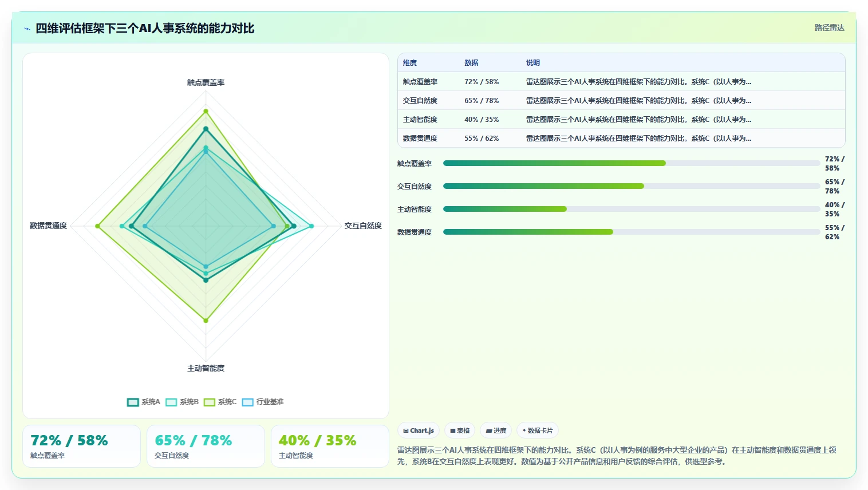Click the 数据贯通度 progress bar
The image size is (868, 490).
point(632,232)
